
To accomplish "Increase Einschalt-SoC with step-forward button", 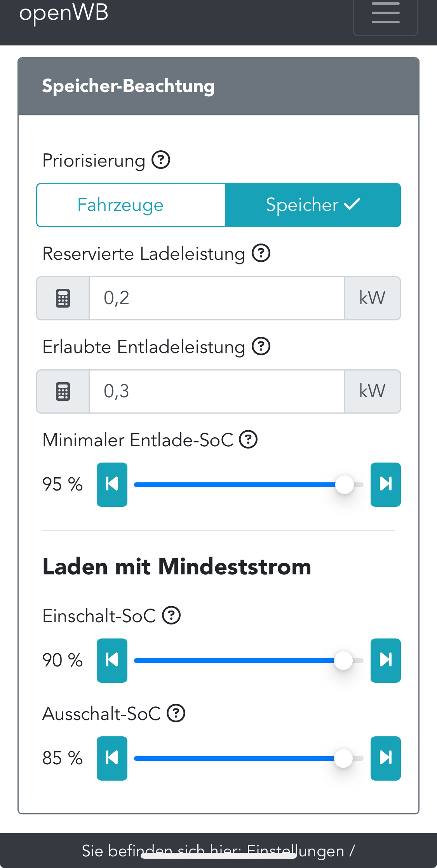I will (x=385, y=660).
